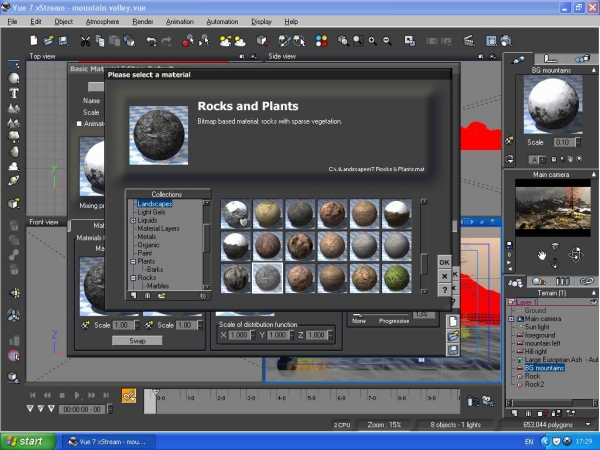Click the Scale 0.10 stepper arrows
This screenshot has height=450, width=600.
(578, 142)
